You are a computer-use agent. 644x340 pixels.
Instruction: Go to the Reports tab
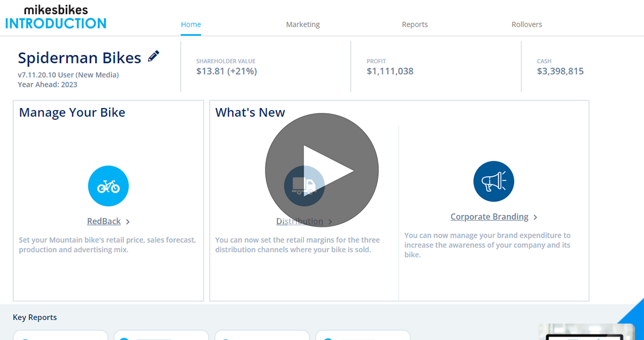(x=415, y=24)
